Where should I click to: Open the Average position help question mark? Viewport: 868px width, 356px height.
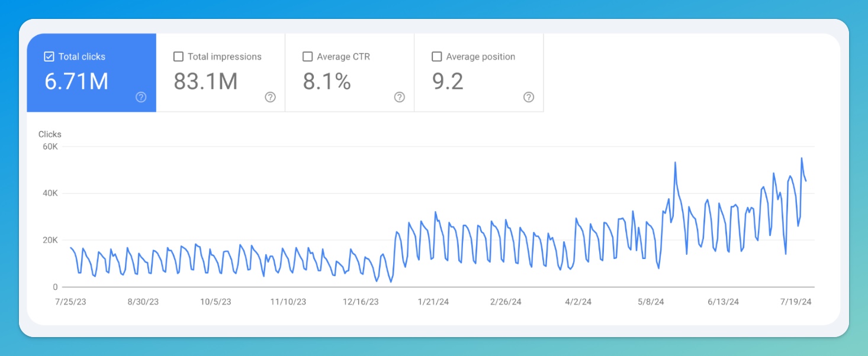(529, 98)
